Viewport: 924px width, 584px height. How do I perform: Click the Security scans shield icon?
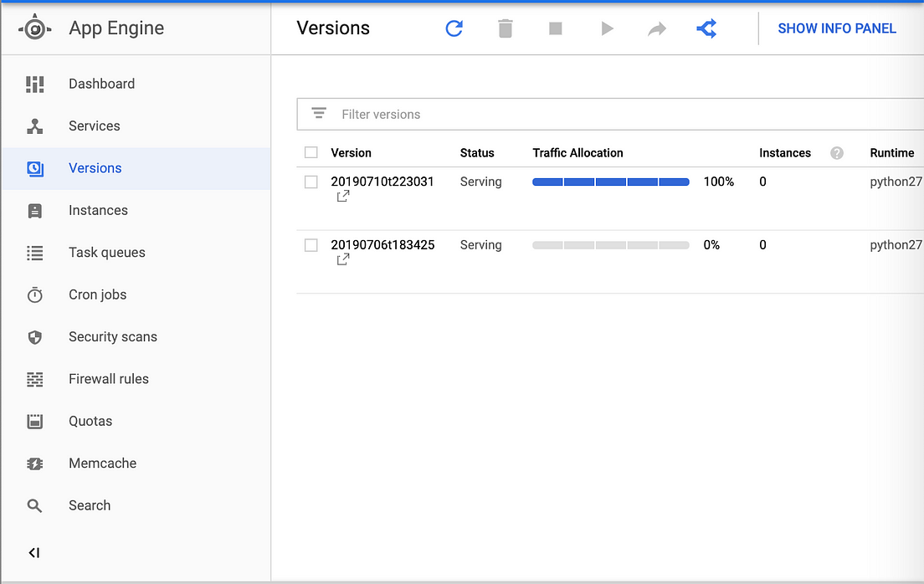pos(35,337)
